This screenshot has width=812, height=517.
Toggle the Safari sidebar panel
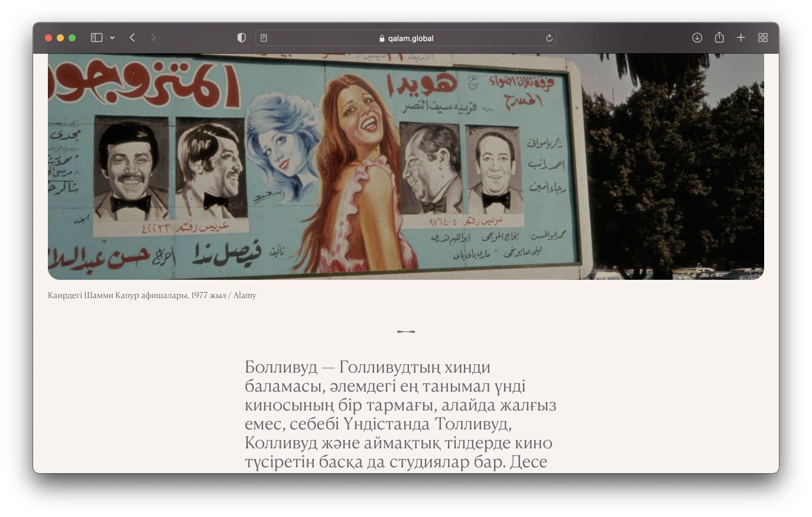coord(96,38)
